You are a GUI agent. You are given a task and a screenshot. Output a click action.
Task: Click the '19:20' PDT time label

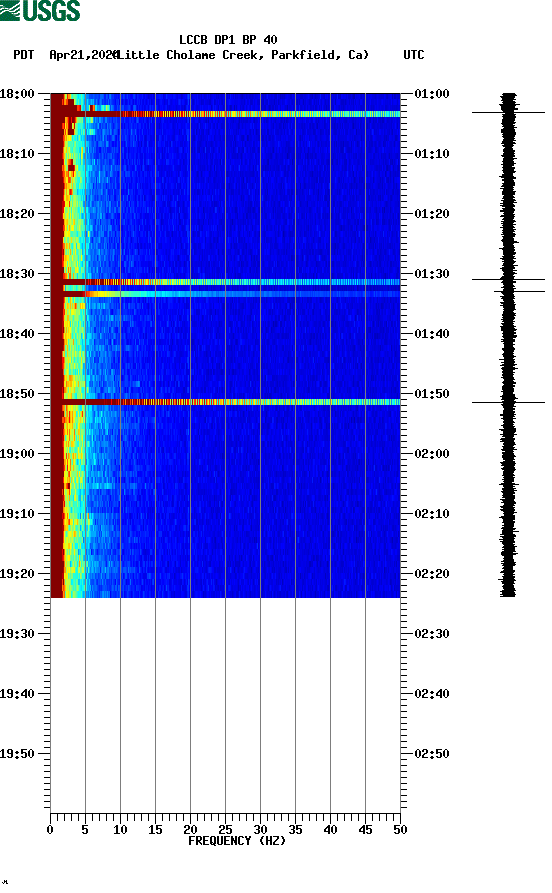(17, 574)
